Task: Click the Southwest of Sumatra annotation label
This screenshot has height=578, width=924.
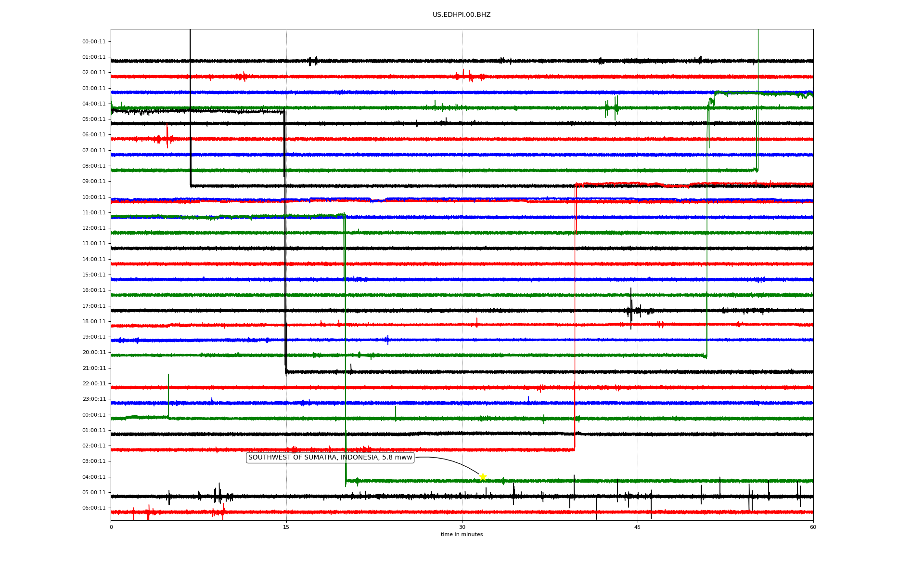Action: pos(330,458)
